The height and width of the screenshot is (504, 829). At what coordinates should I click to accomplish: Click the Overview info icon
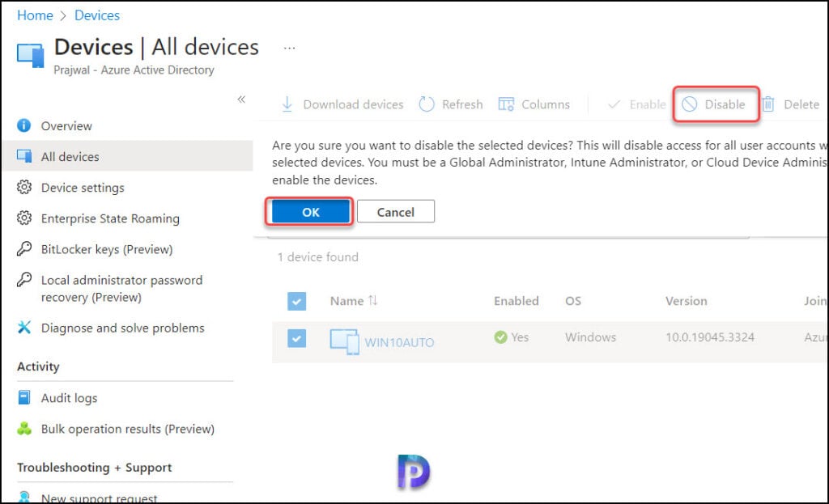point(23,125)
